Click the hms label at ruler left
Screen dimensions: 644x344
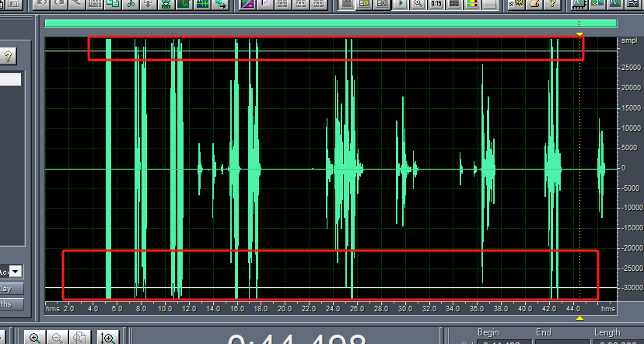pos(53,309)
